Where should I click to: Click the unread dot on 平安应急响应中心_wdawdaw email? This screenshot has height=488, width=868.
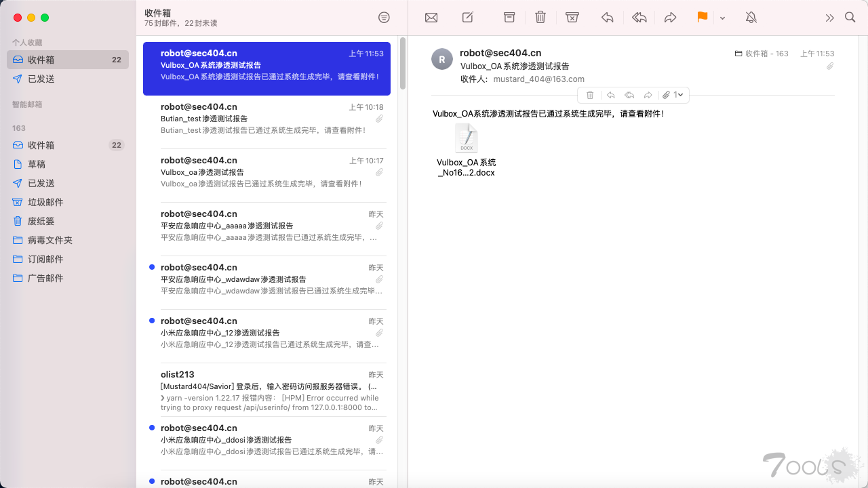152,267
